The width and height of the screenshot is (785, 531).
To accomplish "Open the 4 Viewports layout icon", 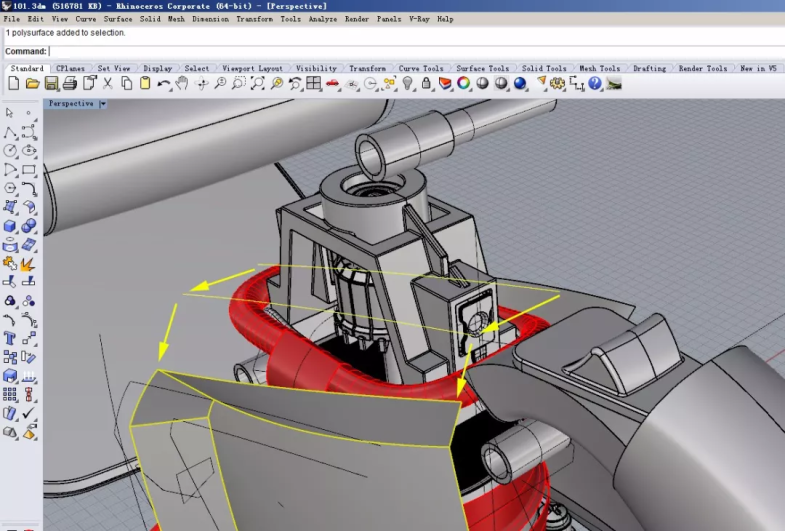I will 314,83.
